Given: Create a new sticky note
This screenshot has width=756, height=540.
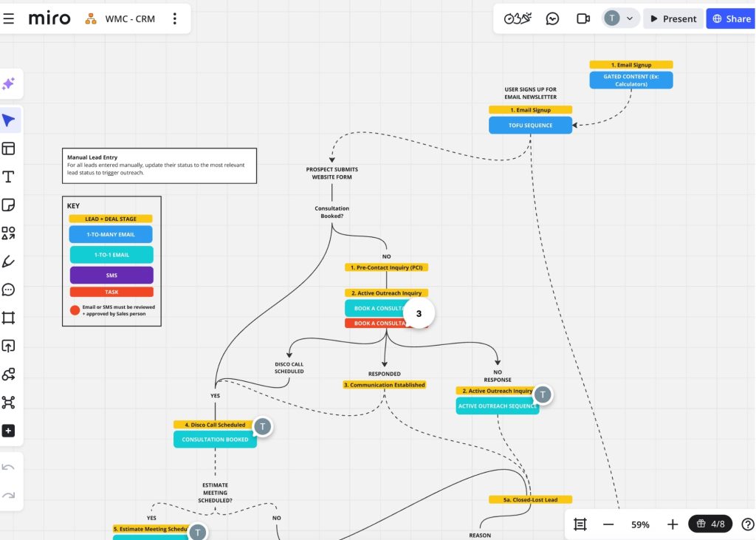Looking at the screenshot, I should [10, 205].
